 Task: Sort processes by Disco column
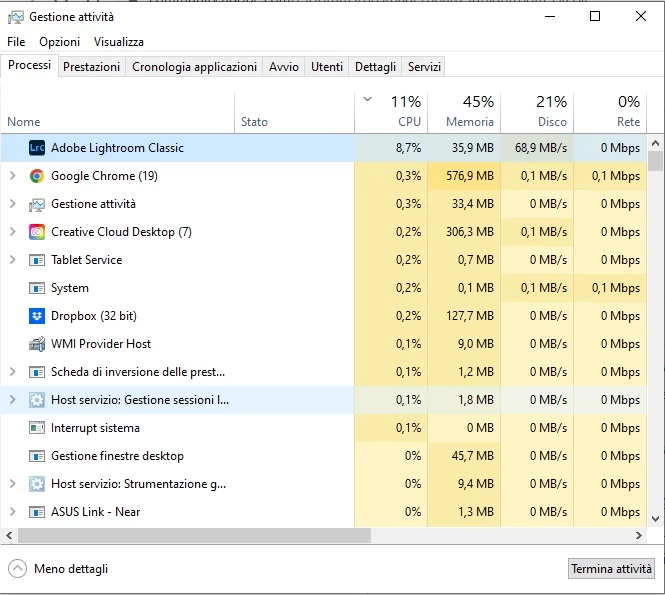pos(537,113)
